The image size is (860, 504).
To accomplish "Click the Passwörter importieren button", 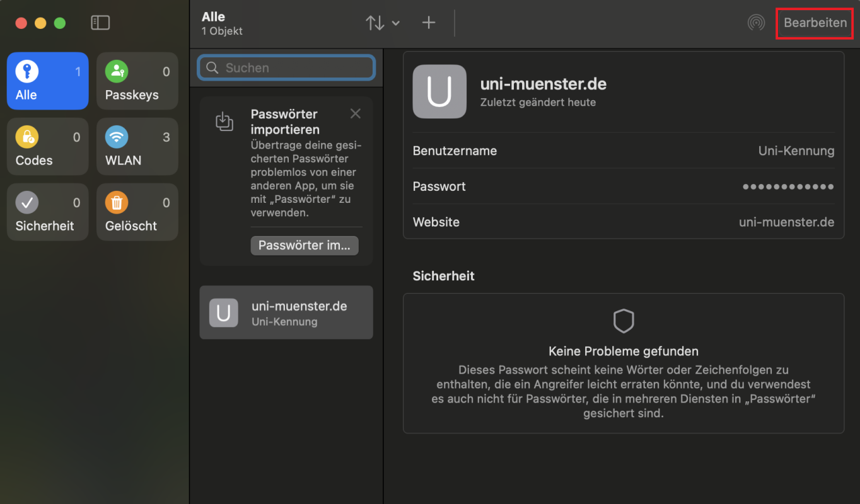I will click(x=305, y=246).
